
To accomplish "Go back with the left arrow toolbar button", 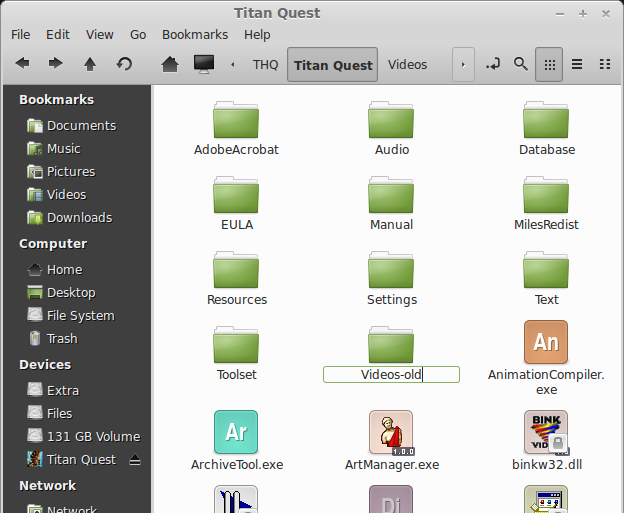I will click(23, 64).
